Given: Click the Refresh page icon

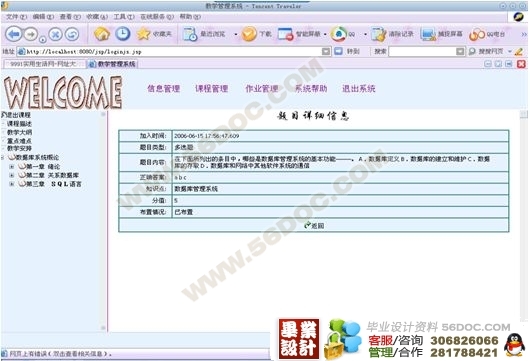Looking at the screenshot, I should click(72, 34).
